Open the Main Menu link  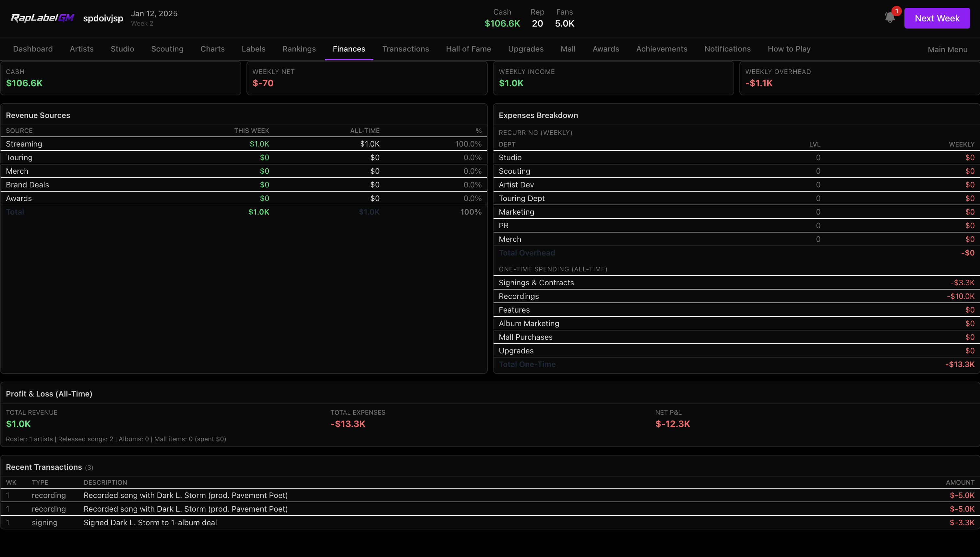point(948,49)
